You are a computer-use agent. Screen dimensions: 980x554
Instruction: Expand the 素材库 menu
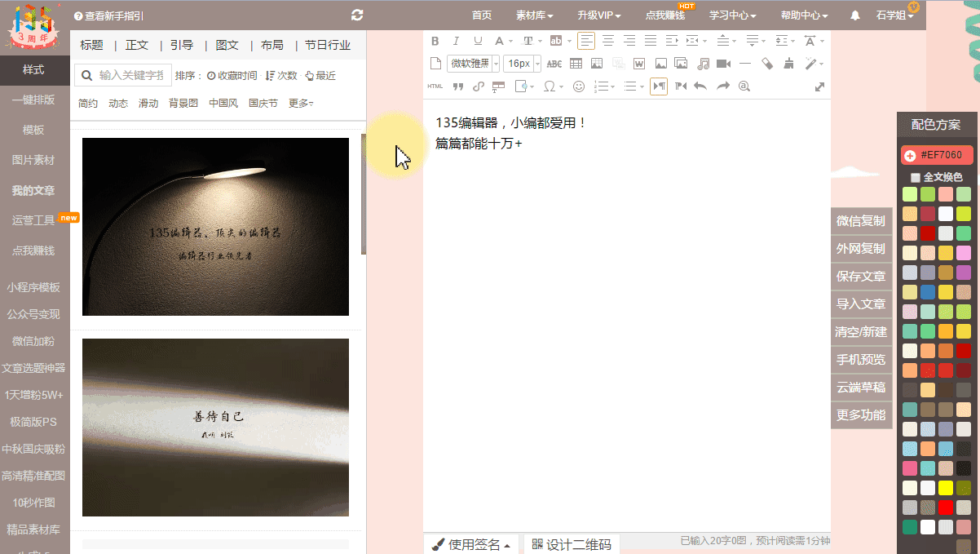point(535,16)
